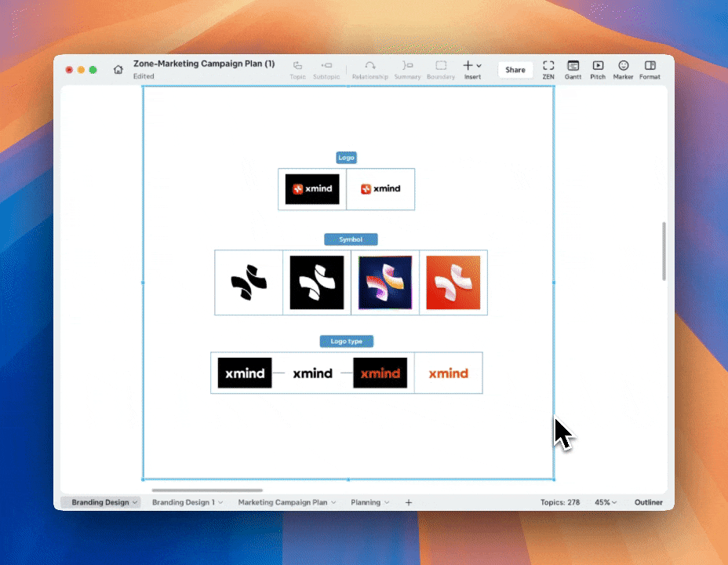Viewport: 728px width, 565px height.
Task: Click the vertical scrollbar thumb
Action: (664, 251)
